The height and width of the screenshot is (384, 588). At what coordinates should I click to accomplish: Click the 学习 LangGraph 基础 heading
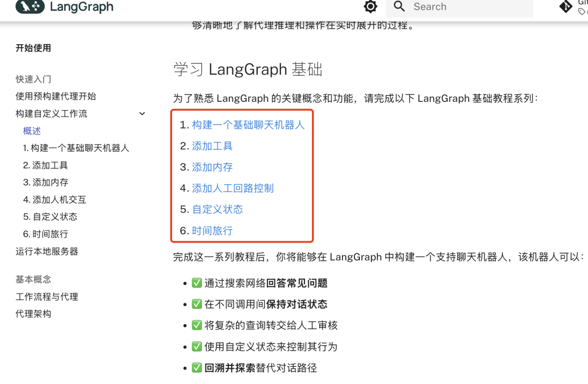[248, 69]
